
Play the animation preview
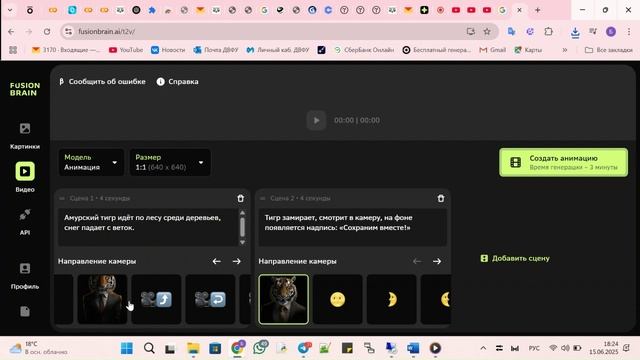[316, 120]
